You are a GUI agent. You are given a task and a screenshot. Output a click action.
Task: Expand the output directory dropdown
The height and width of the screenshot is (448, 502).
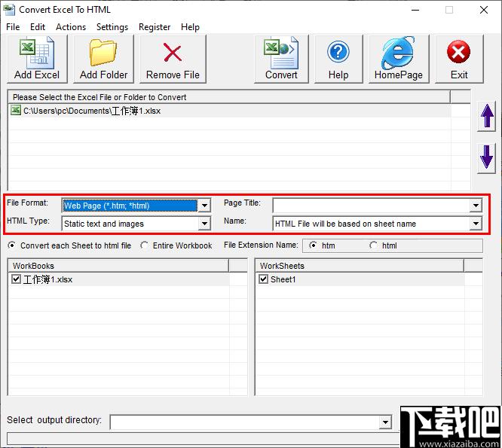[385, 422]
